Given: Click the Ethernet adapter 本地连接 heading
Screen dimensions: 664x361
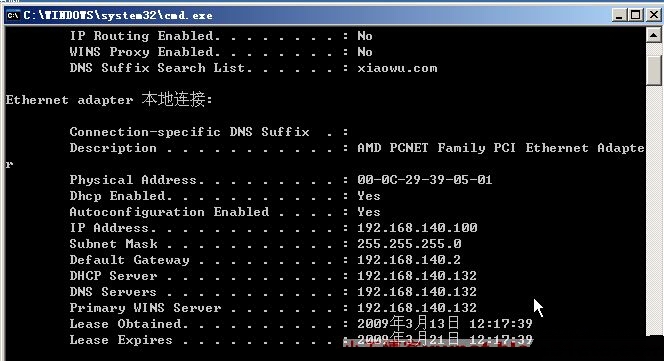Looking at the screenshot, I should pyautogui.click(x=109, y=100).
